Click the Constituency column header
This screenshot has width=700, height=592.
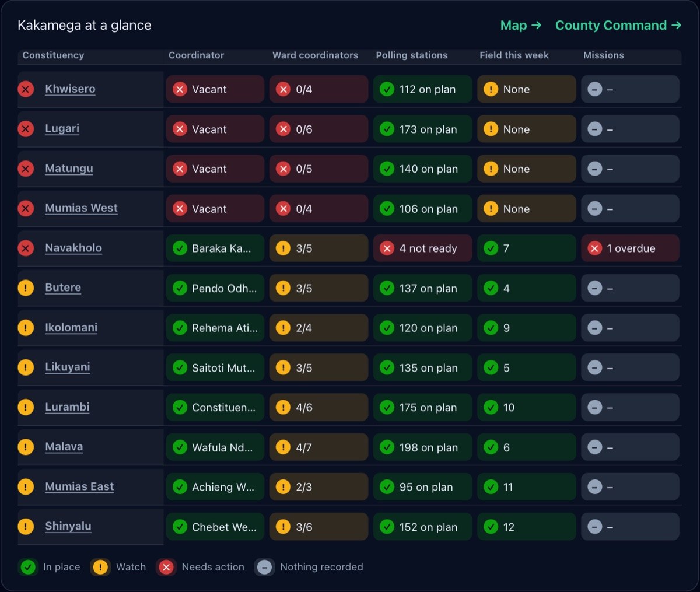point(53,55)
